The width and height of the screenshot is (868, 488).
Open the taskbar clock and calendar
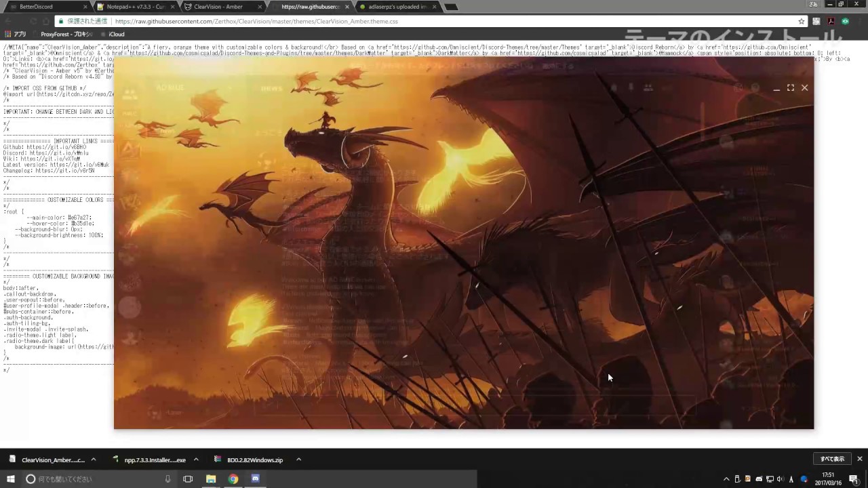coord(827,479)
